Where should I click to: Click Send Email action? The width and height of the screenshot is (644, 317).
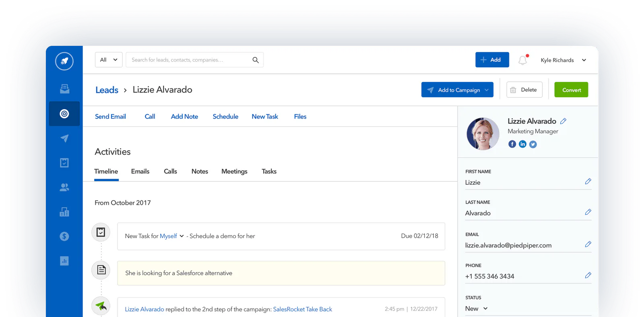[110, 117]
